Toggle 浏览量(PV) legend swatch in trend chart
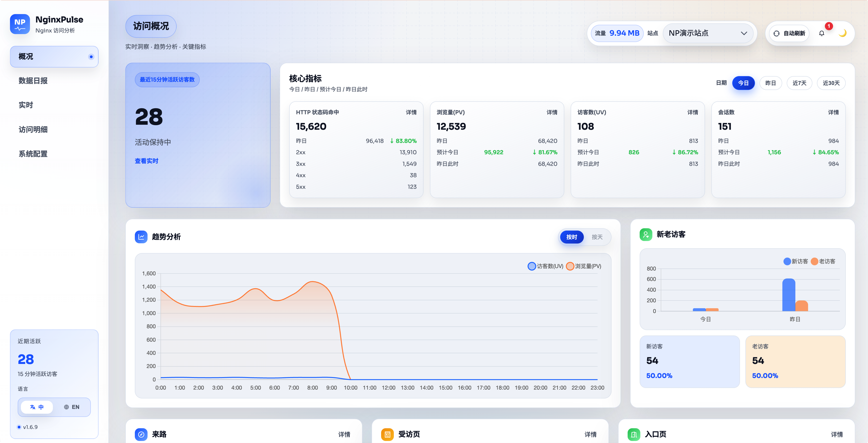The image size is (868, 443). (x=570, y=266)
